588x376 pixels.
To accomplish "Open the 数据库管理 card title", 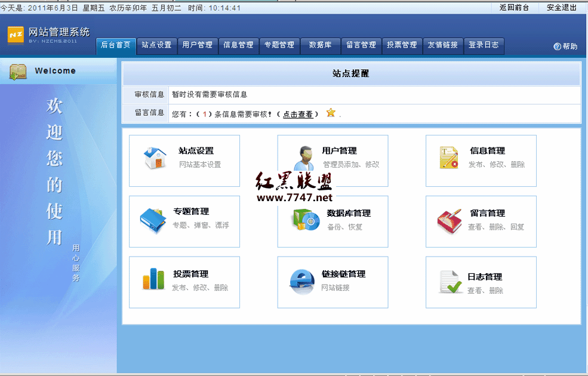I will (349, 213).
